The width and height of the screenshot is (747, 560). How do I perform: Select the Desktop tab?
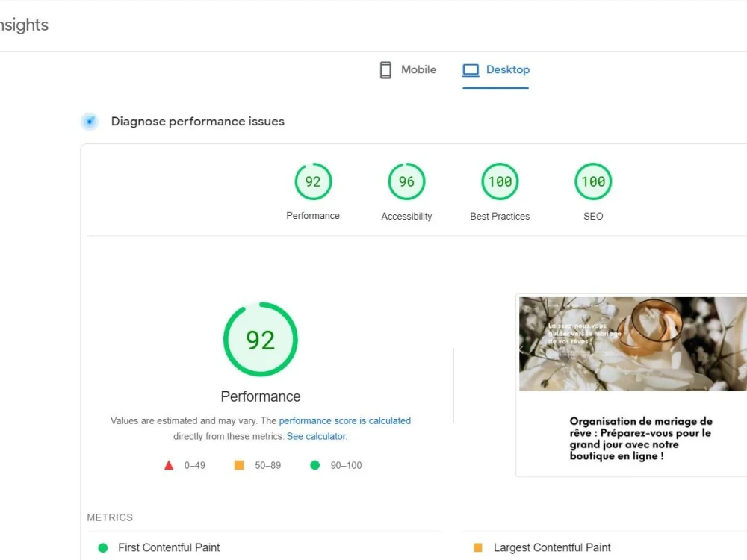495,70
